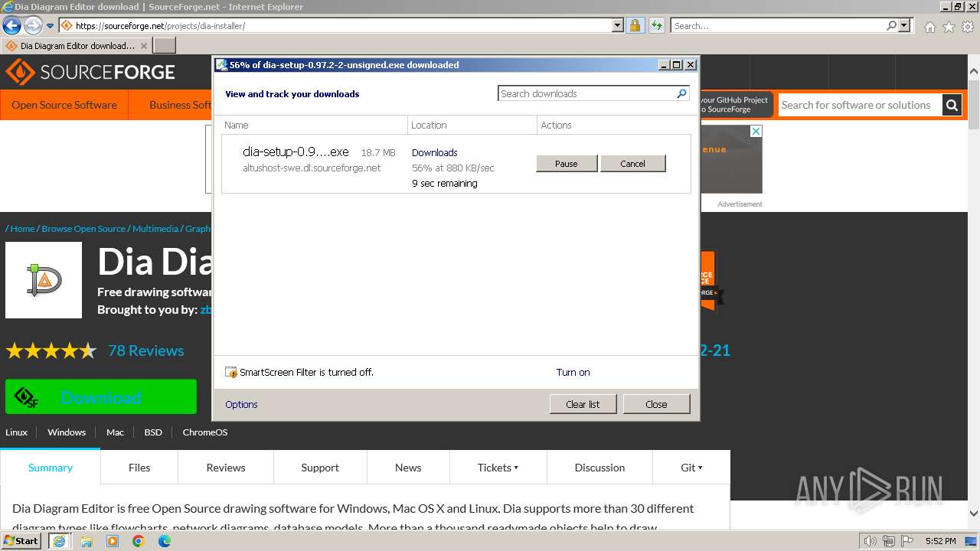Switch to the Reviews tab
Screen dimensions: 980x551
[x=226, y=468]
